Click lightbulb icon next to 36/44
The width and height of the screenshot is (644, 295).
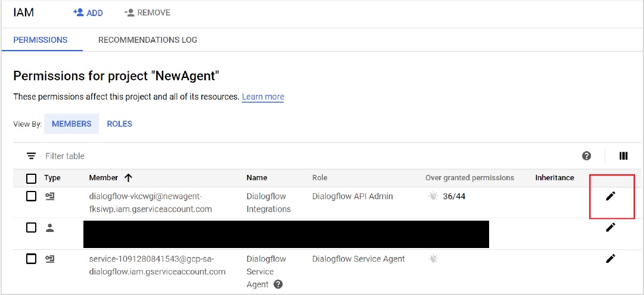(x=433, y=196)
